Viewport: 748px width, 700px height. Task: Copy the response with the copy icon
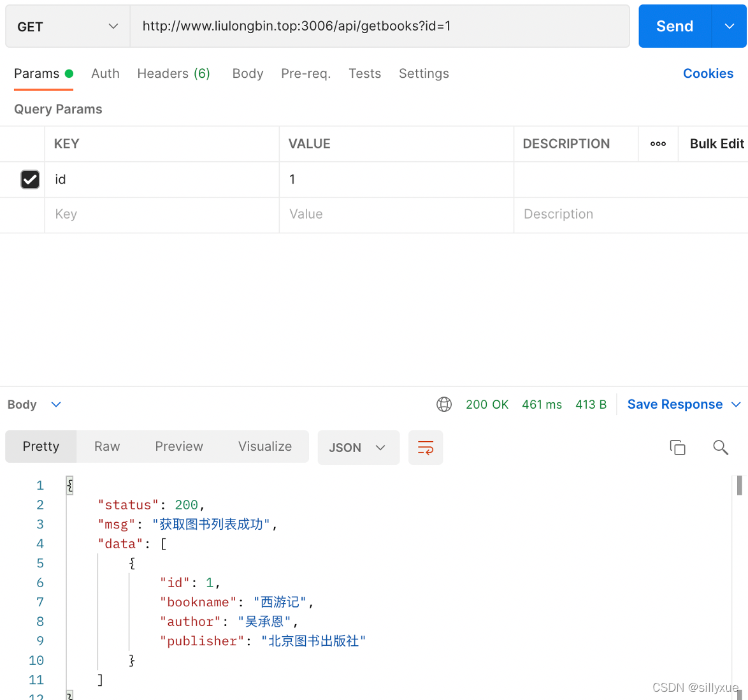pos(677,448)
